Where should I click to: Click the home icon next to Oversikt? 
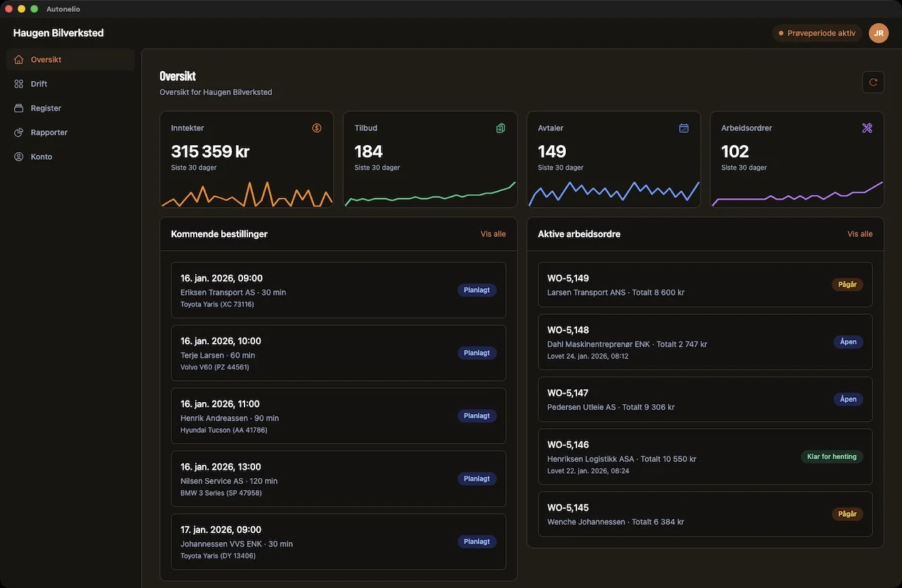18,59
